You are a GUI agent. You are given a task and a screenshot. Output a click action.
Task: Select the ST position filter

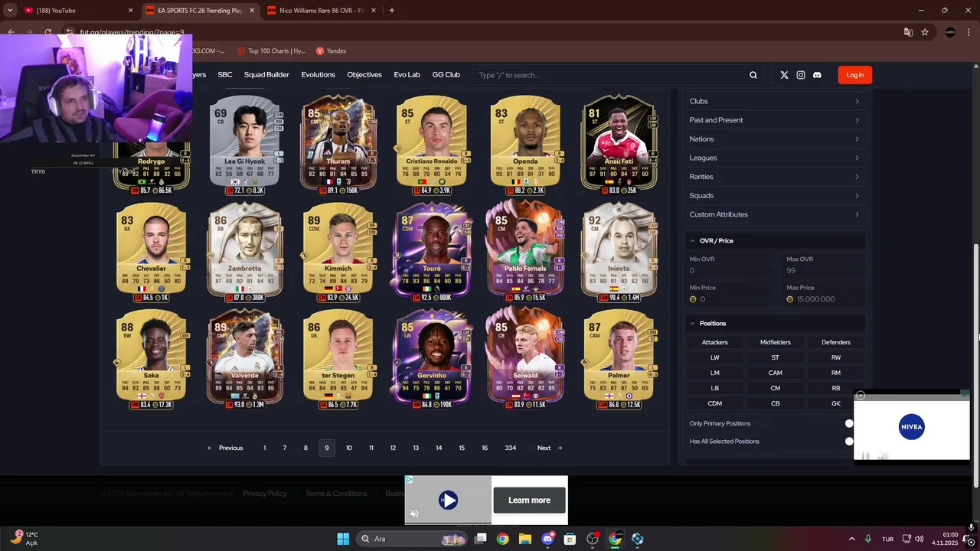point(775,357)
